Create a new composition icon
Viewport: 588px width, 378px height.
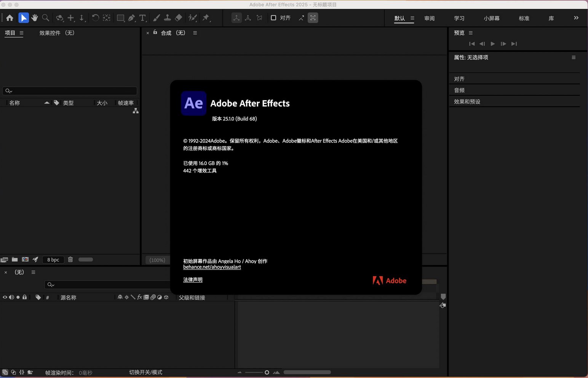pyautogui.click(x=25, y=259)
